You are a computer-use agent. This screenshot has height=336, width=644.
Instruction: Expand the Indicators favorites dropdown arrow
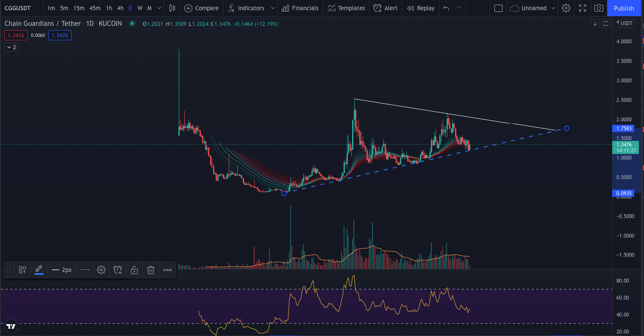272,8
